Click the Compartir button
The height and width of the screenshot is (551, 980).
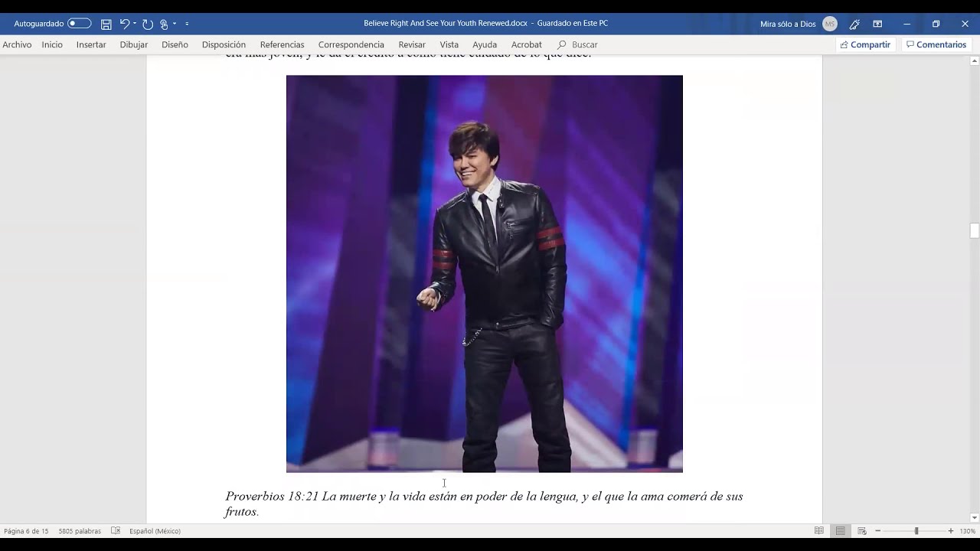(x=865, y=44)
